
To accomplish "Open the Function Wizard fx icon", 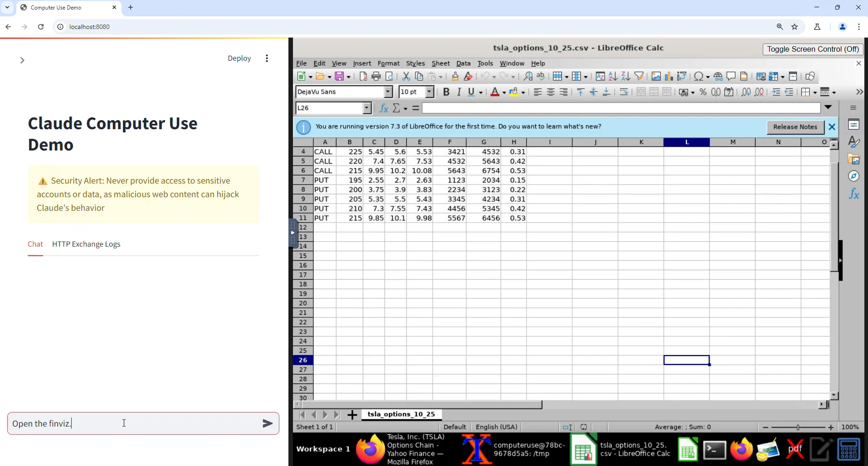I will (384, 108).
